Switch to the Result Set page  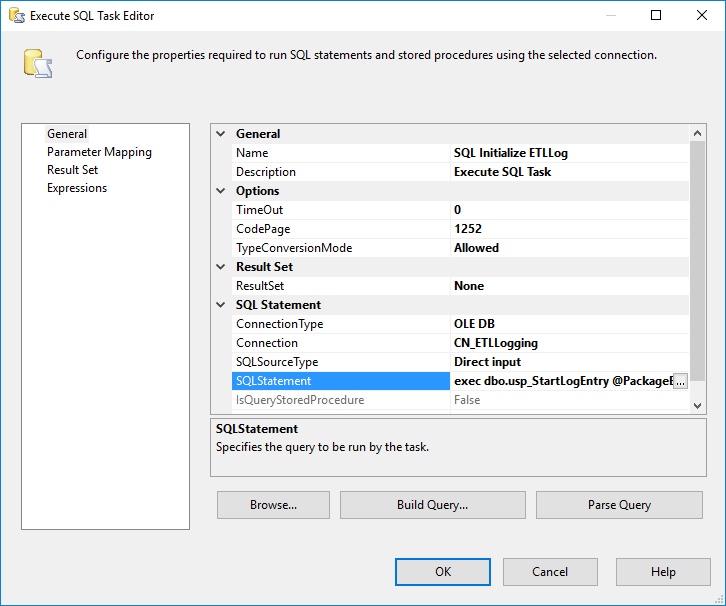pos(72,170)
